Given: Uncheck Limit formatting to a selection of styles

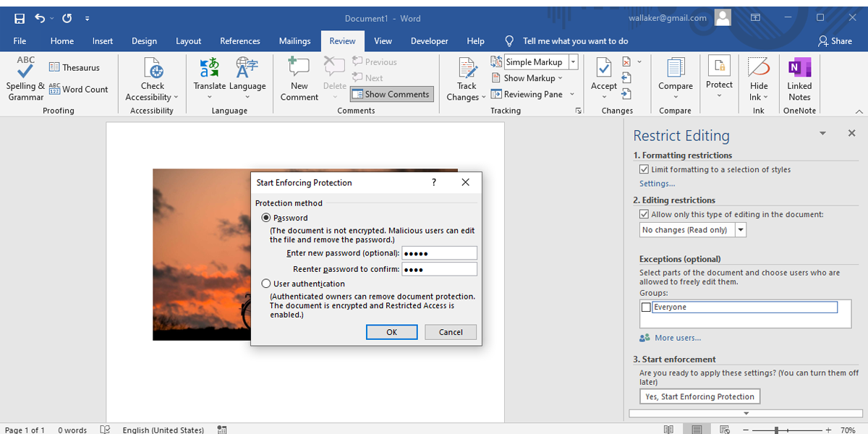Looking at the screenshot, I should point(644,169).
